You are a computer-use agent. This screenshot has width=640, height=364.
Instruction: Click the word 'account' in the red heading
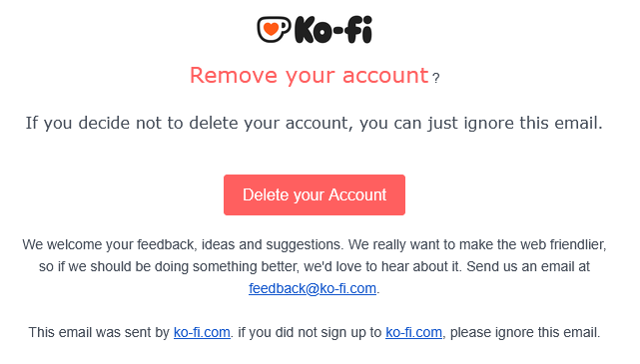[x=385, y=76]
